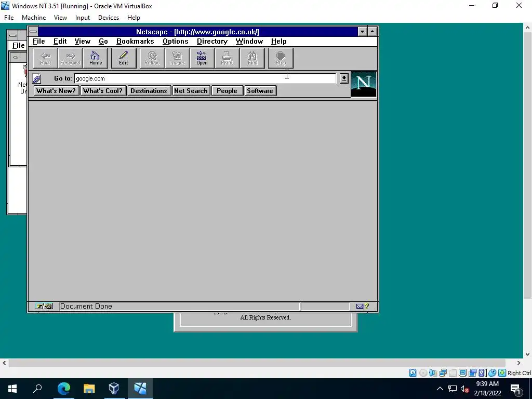Click Net Search directory button
Image resolution: width=532 pixels, height=399 pixels.
coord(191,90)
